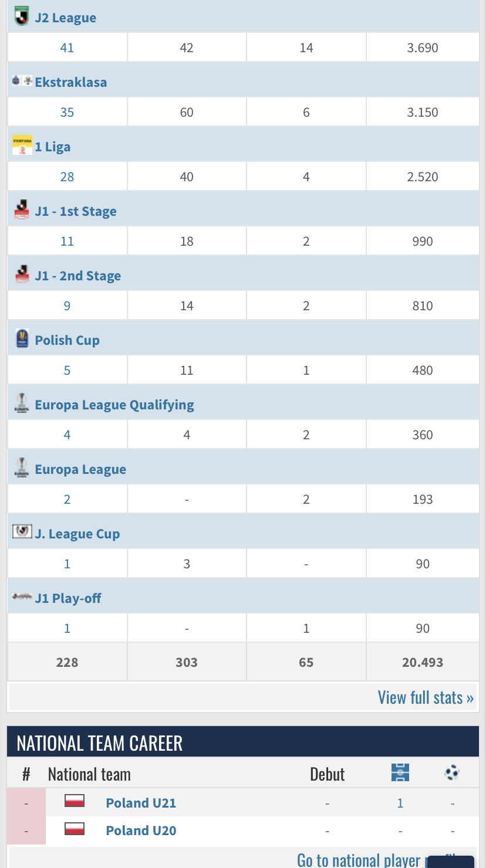Click the 35 appearances in Ekstraklasa
486x868 pixels.
pos(67,112)
